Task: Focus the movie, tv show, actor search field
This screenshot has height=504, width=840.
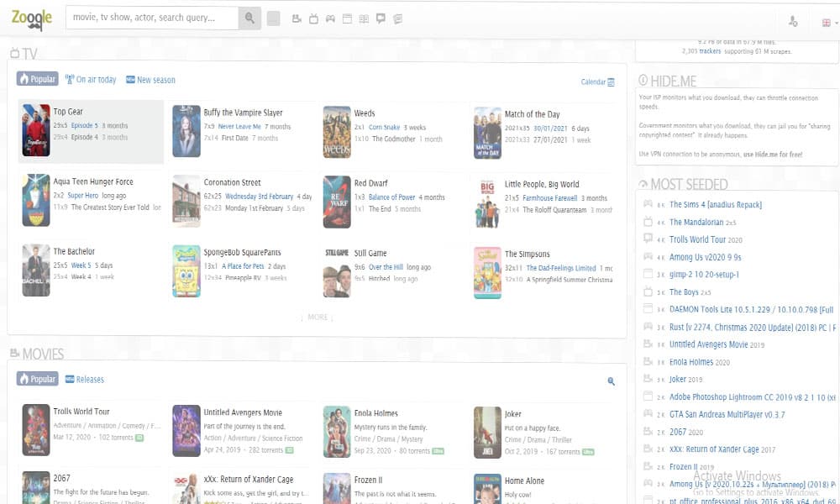Action: tap(152, 18)
